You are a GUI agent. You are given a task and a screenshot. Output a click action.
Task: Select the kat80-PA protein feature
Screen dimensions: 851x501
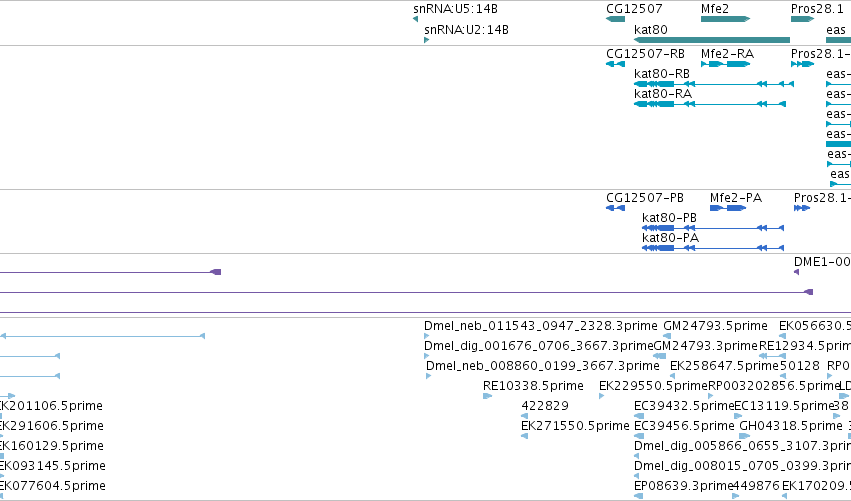coord(713,248)
